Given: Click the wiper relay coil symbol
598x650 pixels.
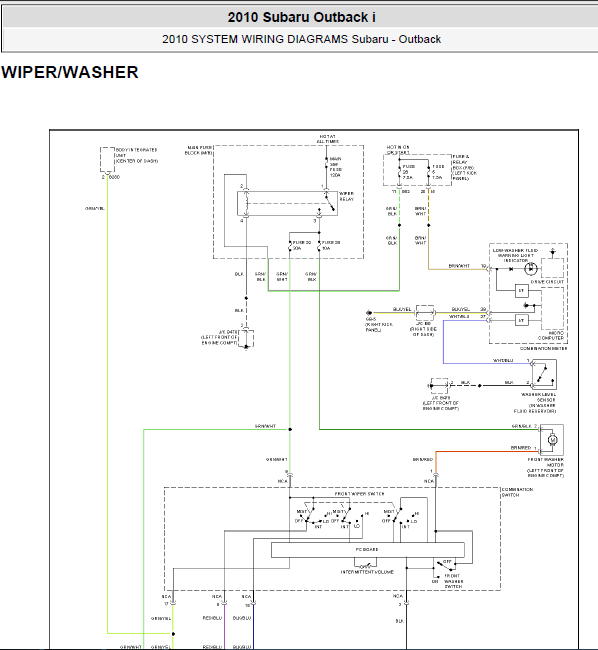Looking at the screenshot, I should point(246,203).
